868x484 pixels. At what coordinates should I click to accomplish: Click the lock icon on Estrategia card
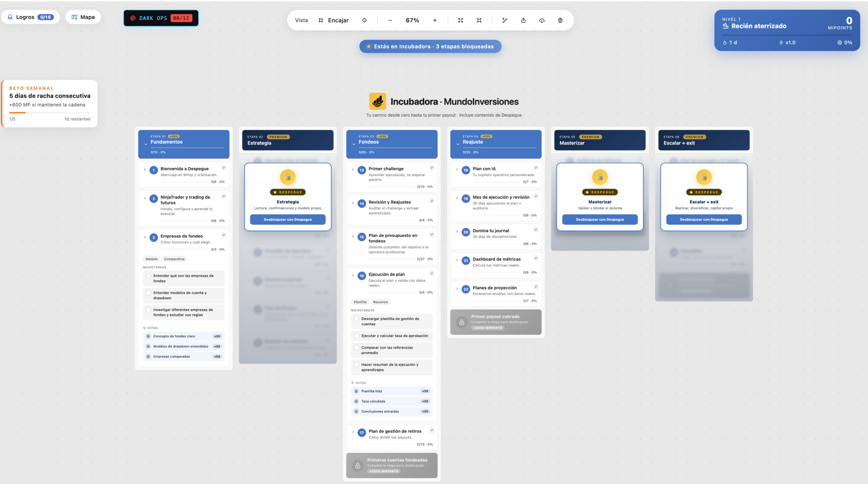[288, 177]
